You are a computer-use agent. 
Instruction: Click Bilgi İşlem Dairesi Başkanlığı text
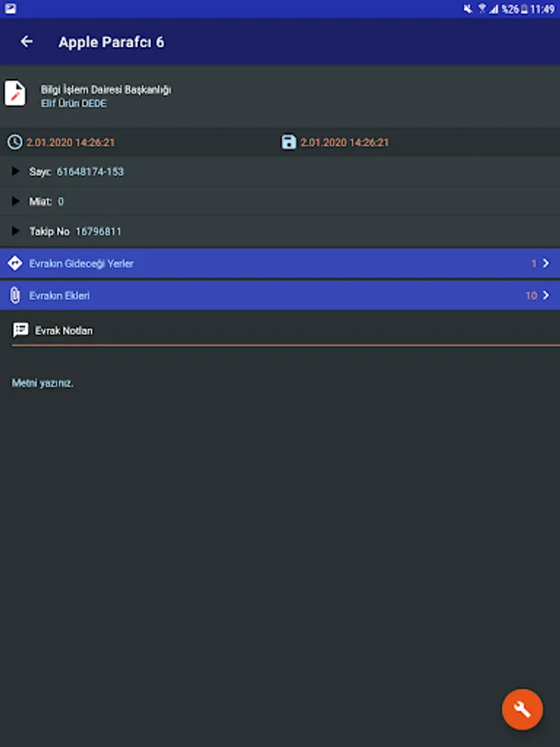[x=106, y=90]
